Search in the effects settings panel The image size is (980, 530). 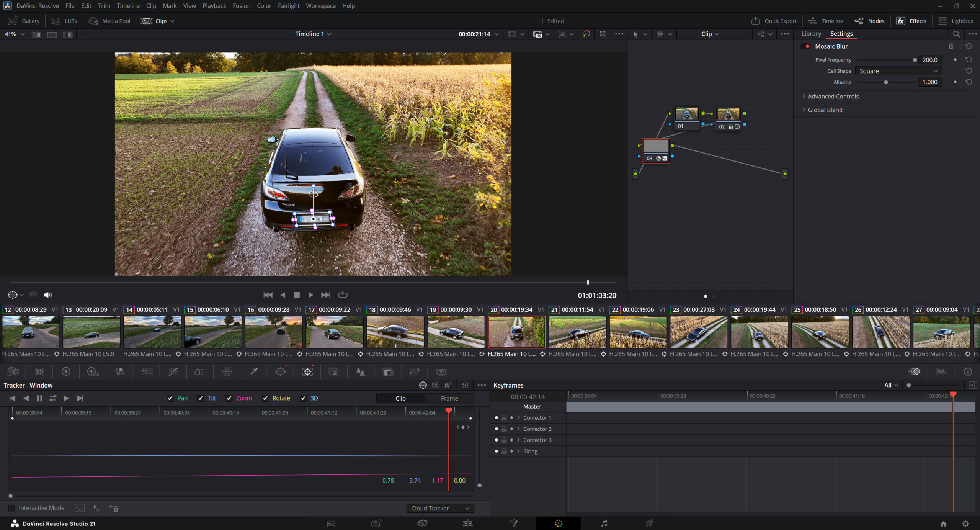pos(956,34)
